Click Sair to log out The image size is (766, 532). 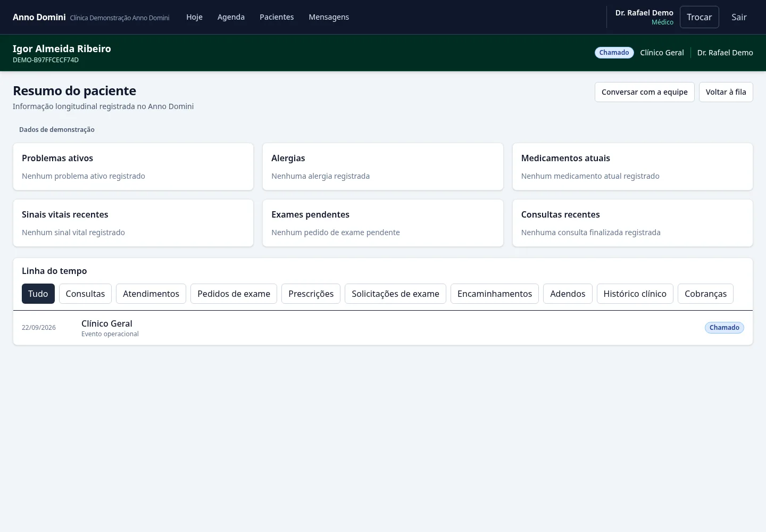(x=739, y=17)
